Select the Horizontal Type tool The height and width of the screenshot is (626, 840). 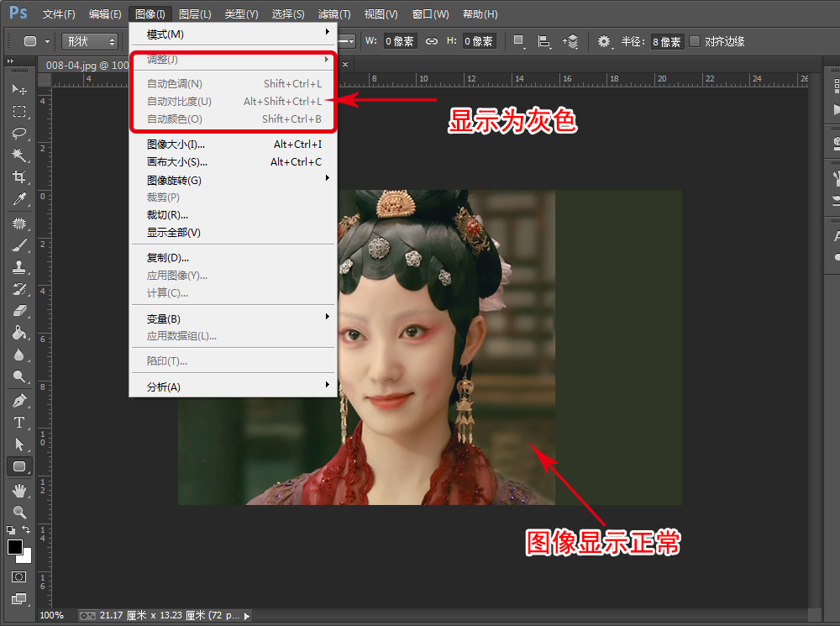19,423
